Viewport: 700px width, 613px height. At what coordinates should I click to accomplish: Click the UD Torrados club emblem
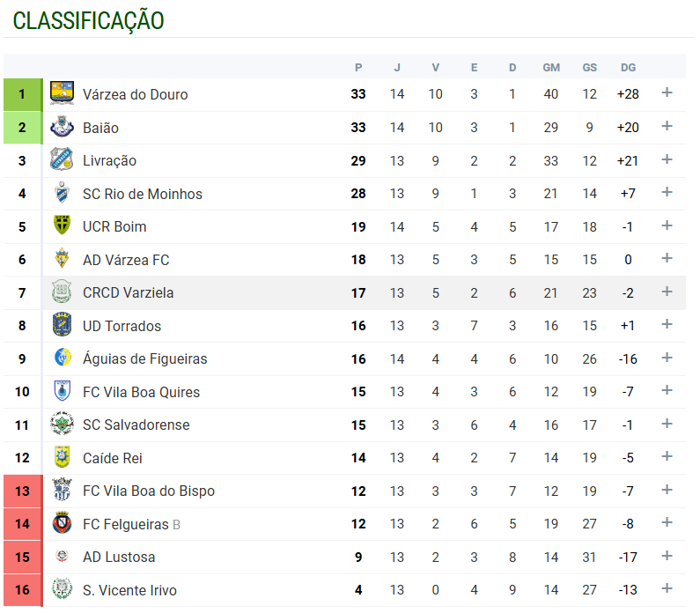pyautogui.click(x=62, y=326)
